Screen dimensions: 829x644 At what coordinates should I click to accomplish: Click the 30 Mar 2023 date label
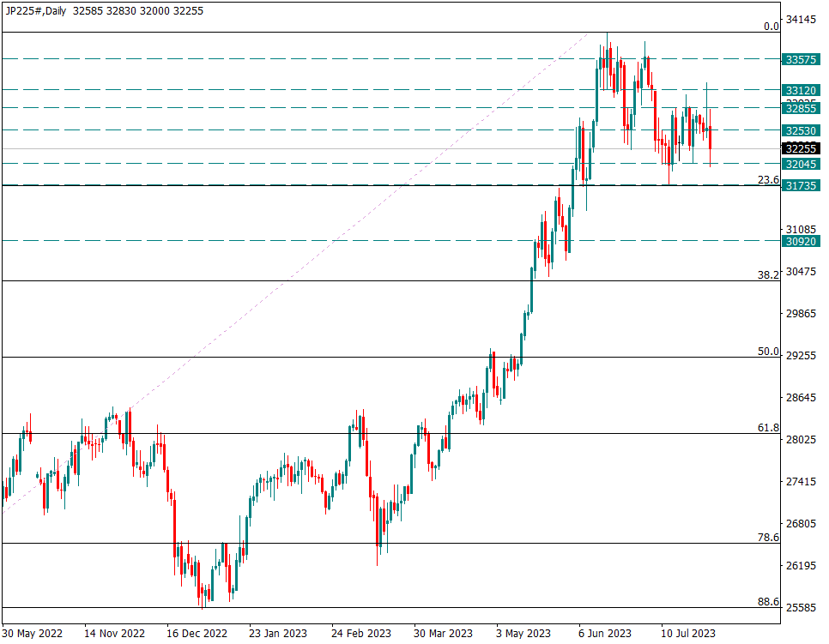click(x=443, y=634)
